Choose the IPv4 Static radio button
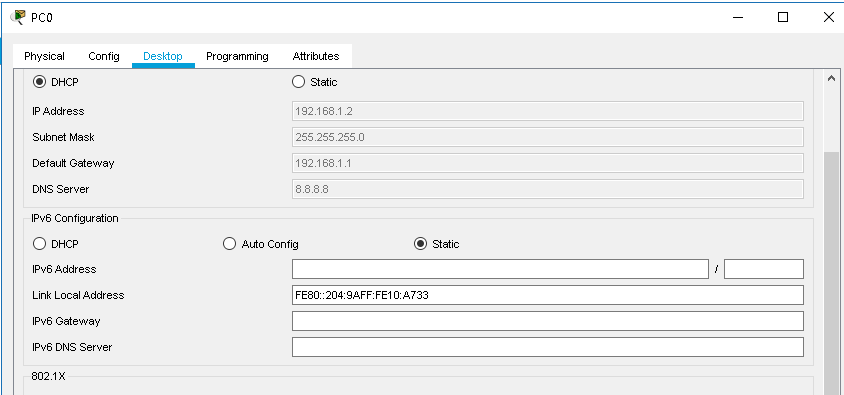The width and height of the screenshot is (844, 395). pos(298,82)
